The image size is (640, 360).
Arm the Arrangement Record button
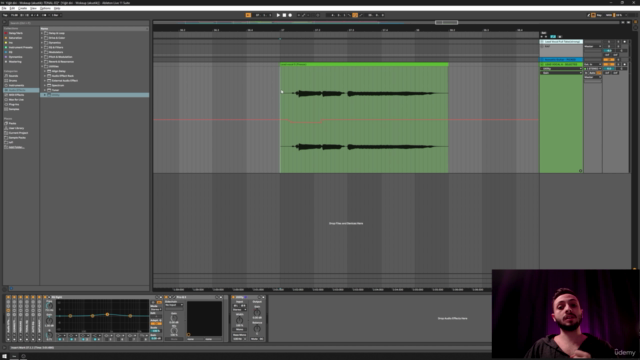(290, 15)
